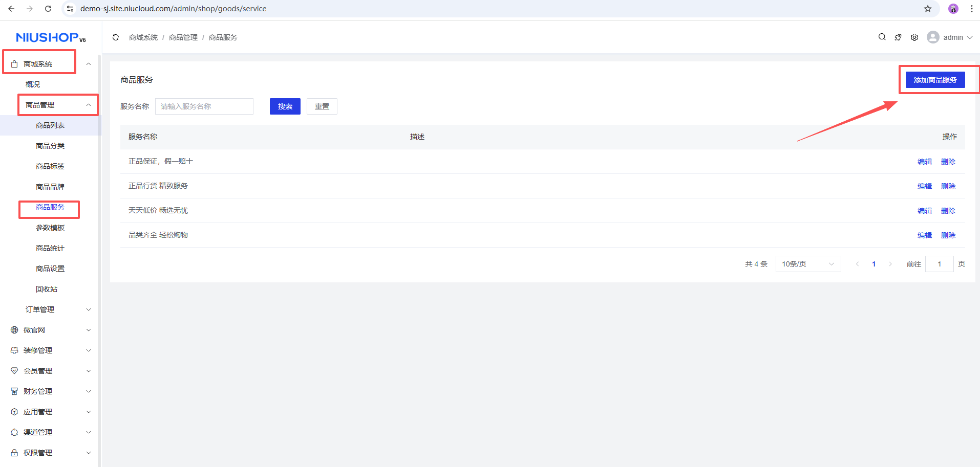Click the 应用管理 sidebar icon
This screenshot has height=467, width=980.
[x=14, y=412]
